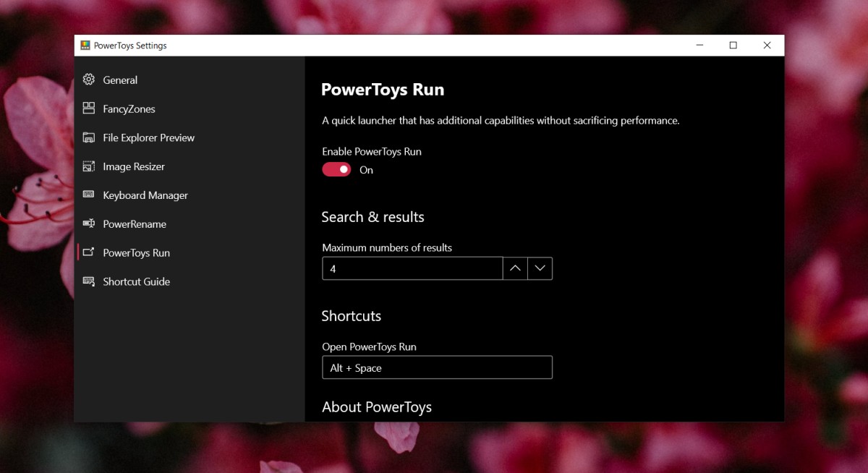The width and height of the screenshot is (868, 473).
Task: Close the PowerToys Settings window
Action: point(767,45)
